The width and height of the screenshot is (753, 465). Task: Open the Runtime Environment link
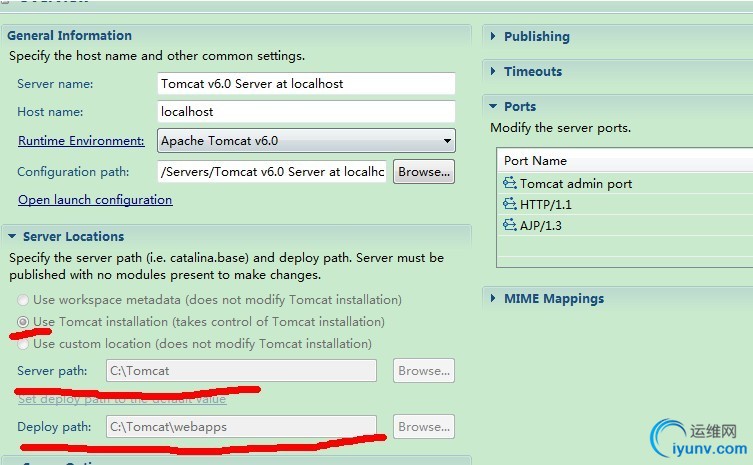click(81, 141)
